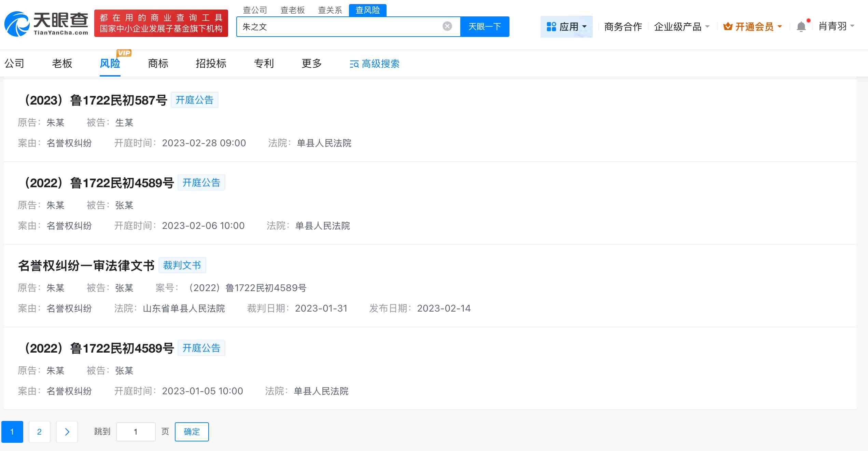Switch to the 查老板 search tab
868x451 pixels.
point(292,10)
